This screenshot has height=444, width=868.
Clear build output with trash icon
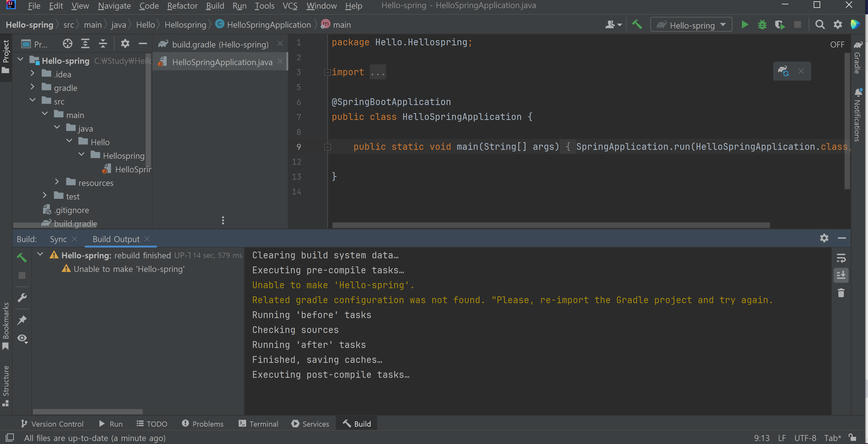841,293
